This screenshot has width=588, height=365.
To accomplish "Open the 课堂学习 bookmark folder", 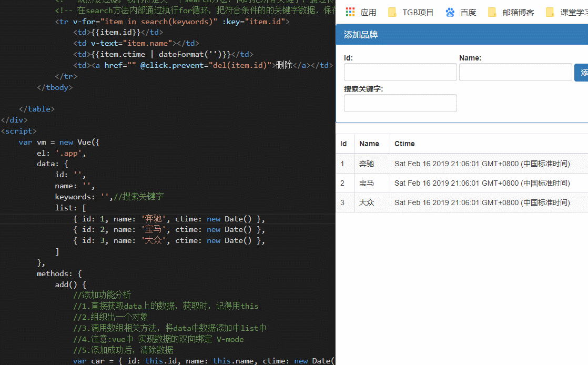I will click(x=566, y=13).
